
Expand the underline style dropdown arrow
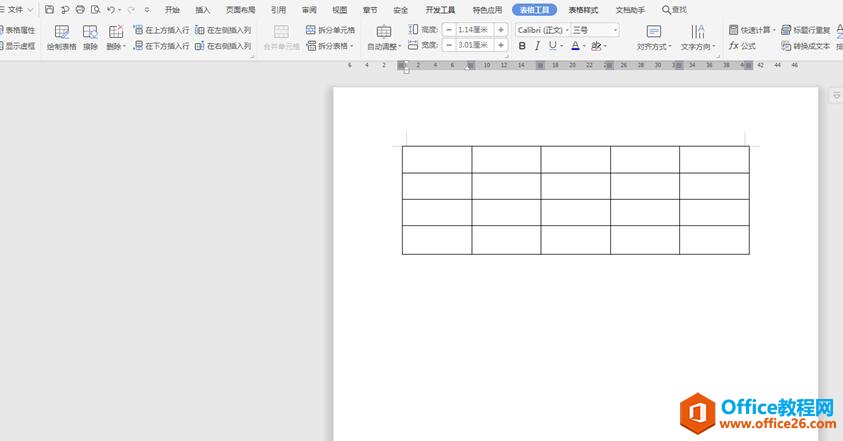[x=561, y=46]
